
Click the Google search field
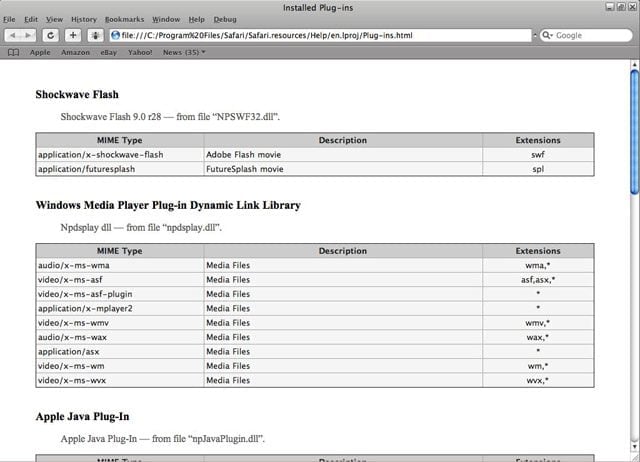(586, 36)
